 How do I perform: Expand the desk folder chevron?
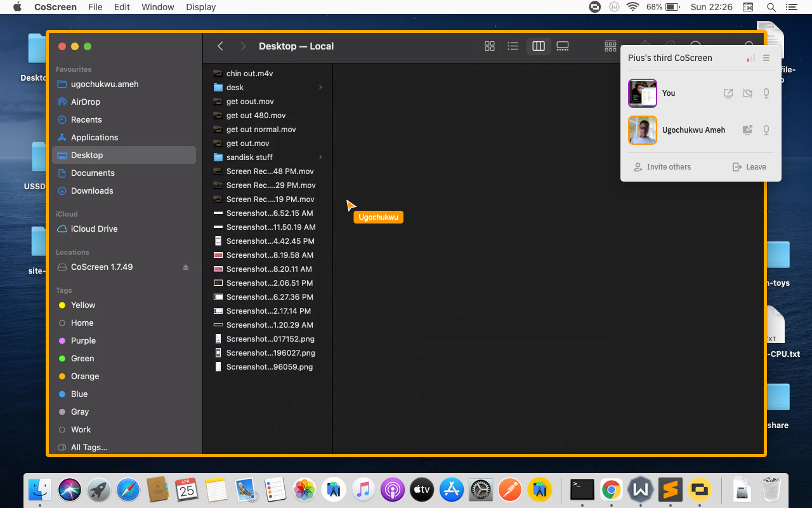[x=320, y=88]
